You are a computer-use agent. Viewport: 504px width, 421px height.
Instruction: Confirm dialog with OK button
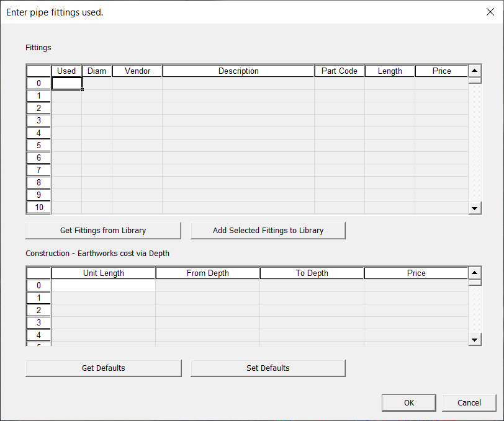pos(409,403)
